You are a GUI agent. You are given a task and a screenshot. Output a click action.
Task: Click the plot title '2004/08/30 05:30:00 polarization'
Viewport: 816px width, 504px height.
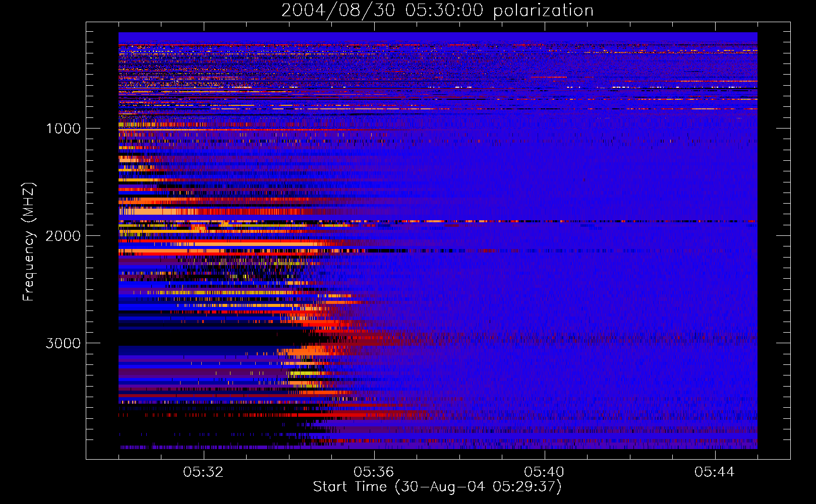pyautogui.click(x=437, y=10)
